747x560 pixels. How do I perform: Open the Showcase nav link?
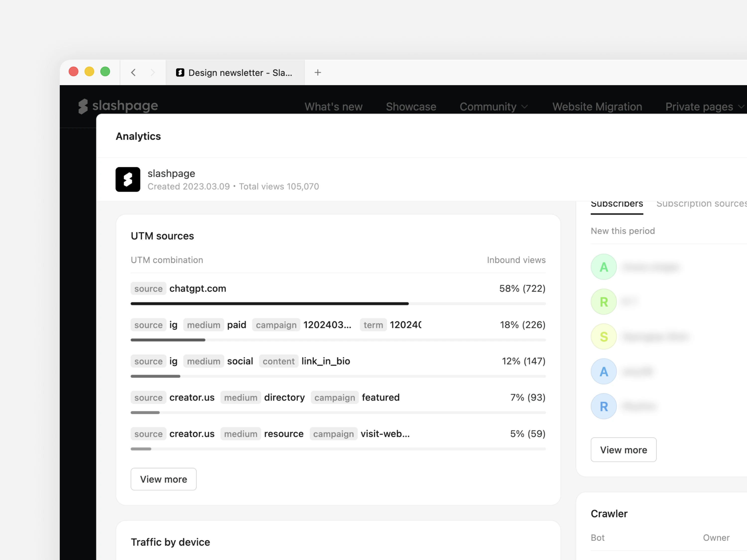click(x=411, y=107)
